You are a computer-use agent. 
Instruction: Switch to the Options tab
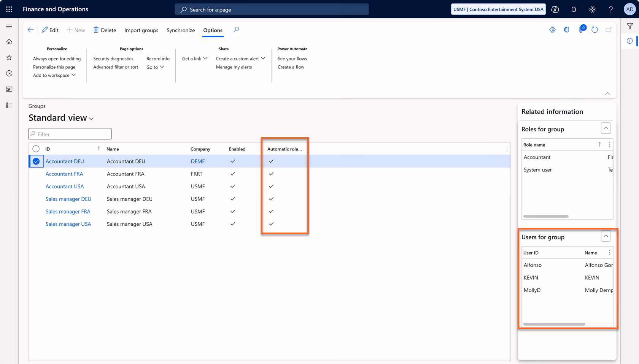(x=213, y=30)
